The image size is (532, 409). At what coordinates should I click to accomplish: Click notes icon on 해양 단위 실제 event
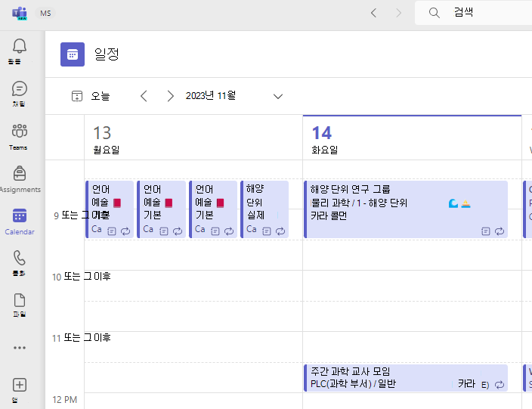[x=267, y=231]
